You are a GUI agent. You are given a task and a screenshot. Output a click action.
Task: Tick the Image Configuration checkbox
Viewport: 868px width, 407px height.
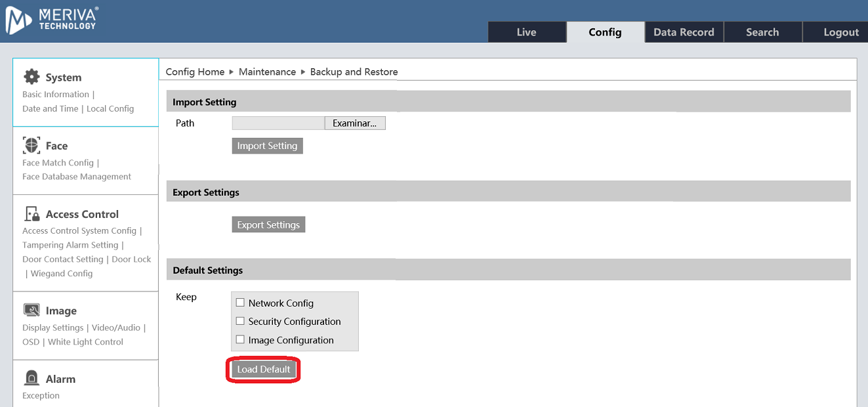tap(240, 339)
